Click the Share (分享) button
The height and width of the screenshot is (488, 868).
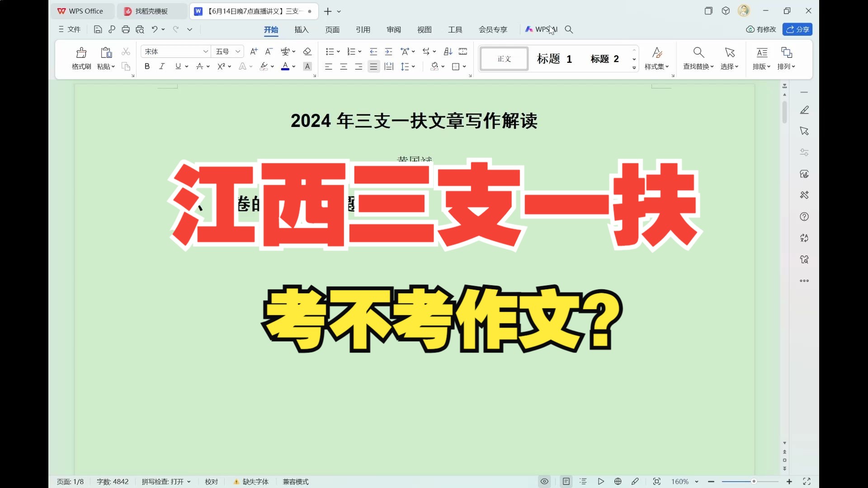pos(797,29)
